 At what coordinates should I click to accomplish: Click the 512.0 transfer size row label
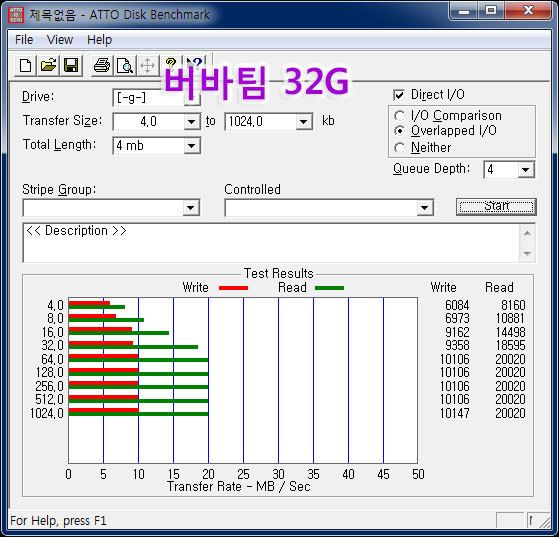[49, 399]
